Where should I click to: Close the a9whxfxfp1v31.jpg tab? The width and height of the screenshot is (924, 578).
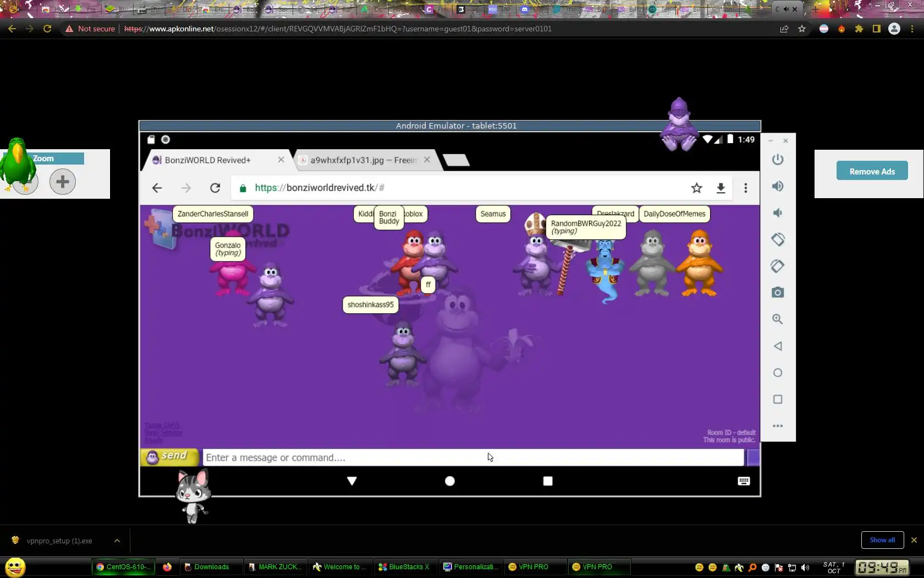427,160
